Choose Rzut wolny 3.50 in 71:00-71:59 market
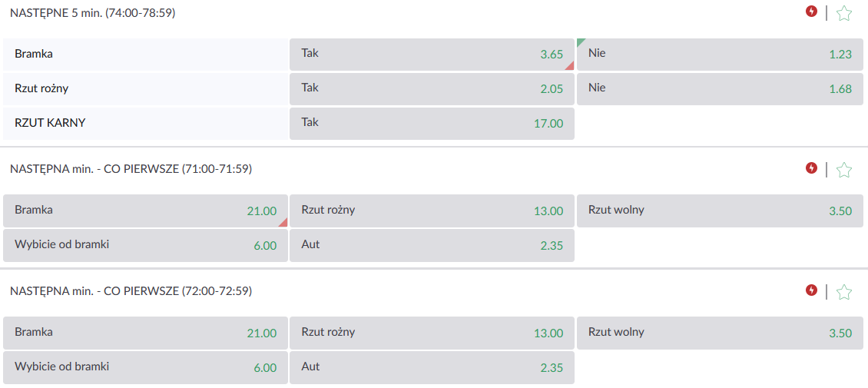868x388 pixels. 720,211
